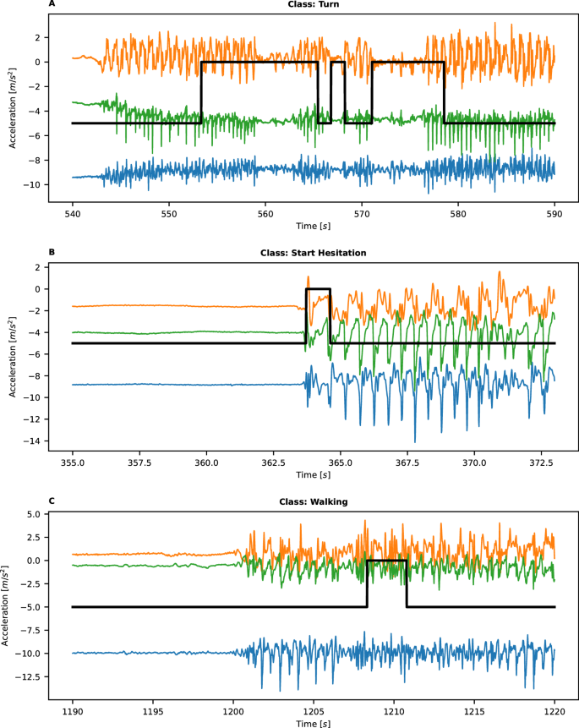
Task: Select tick label "357.5"
Action: coord(139,463)
